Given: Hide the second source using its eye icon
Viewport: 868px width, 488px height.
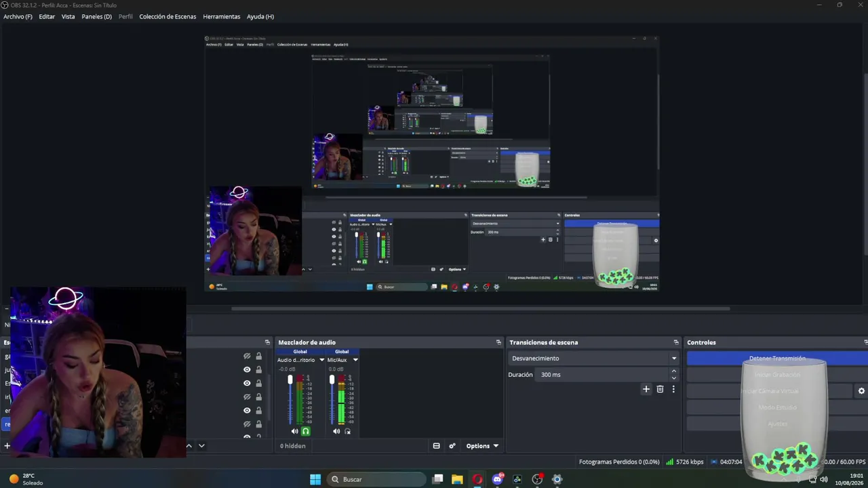Looking at the screenshot, I should 247,369.
